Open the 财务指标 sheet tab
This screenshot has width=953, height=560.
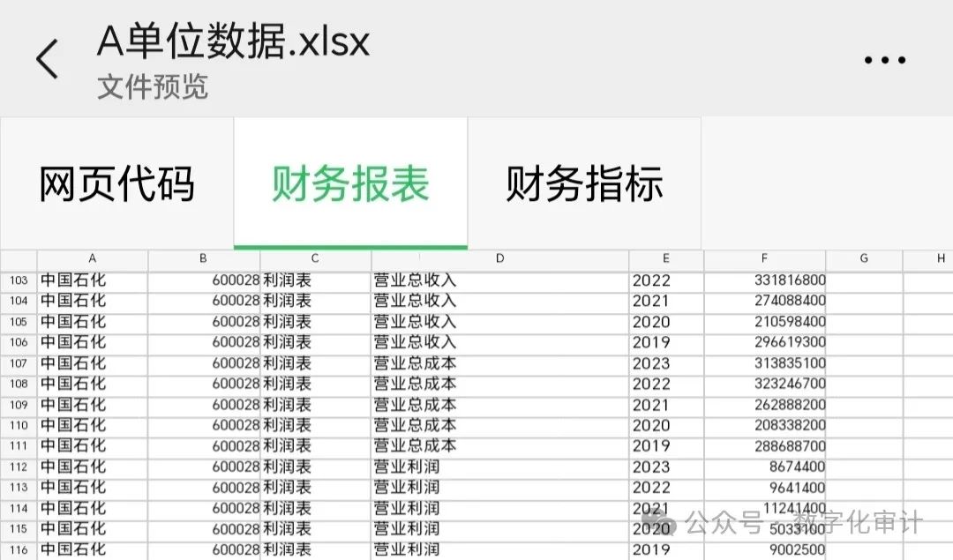pyautogui.click(x=584, y=183)
